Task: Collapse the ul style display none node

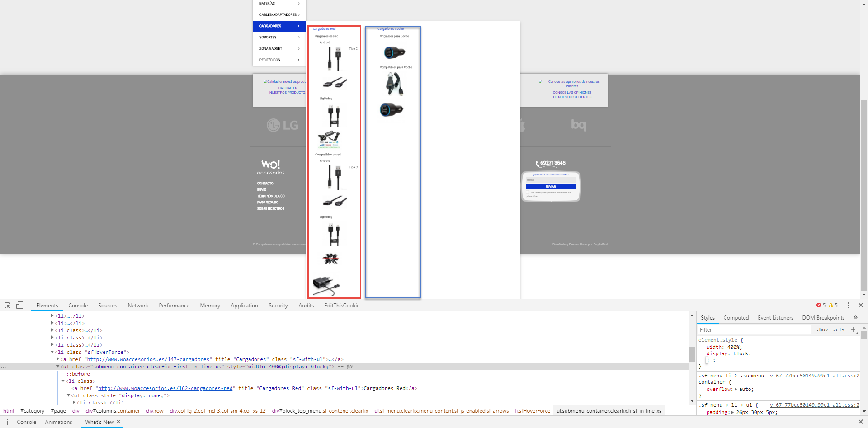Action: pos(69,395)
